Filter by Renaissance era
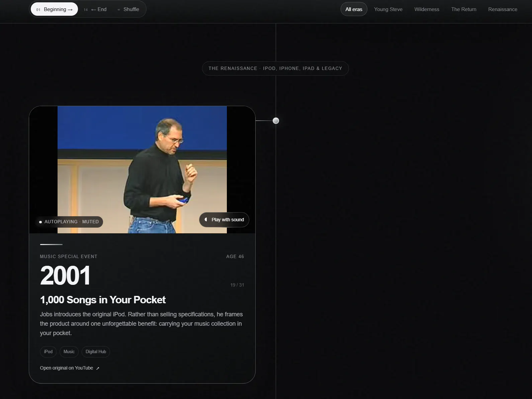The width and height of the screenshot is (532, 399). (503, 9)
